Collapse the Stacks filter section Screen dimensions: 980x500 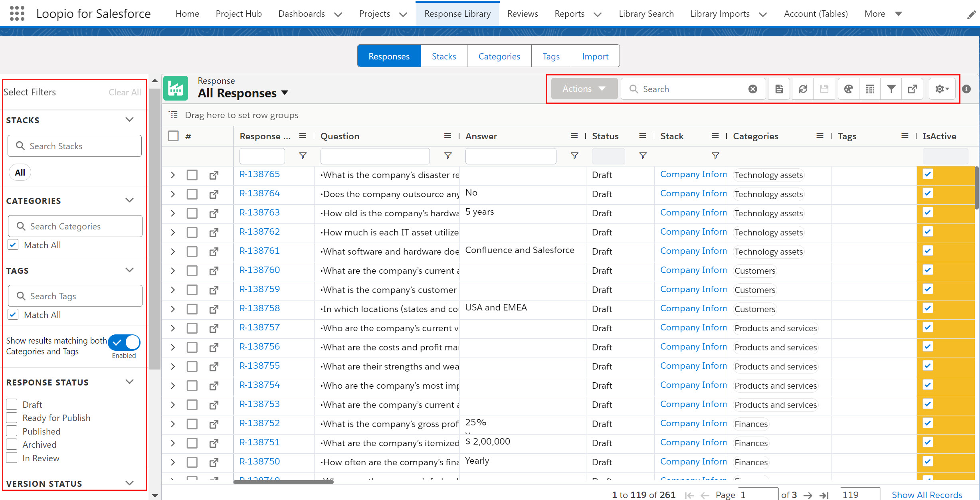pyautogui.click(x=129, y=120)
